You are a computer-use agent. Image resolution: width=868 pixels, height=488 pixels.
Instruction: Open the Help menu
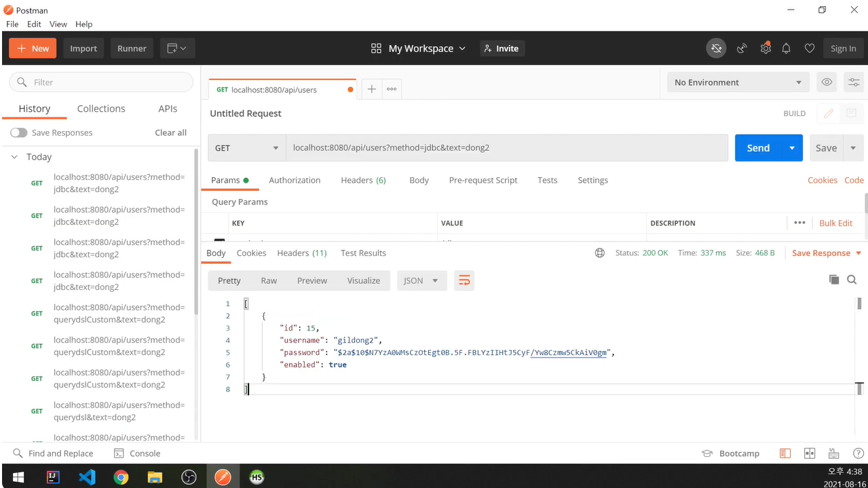(x=83, y=24)
